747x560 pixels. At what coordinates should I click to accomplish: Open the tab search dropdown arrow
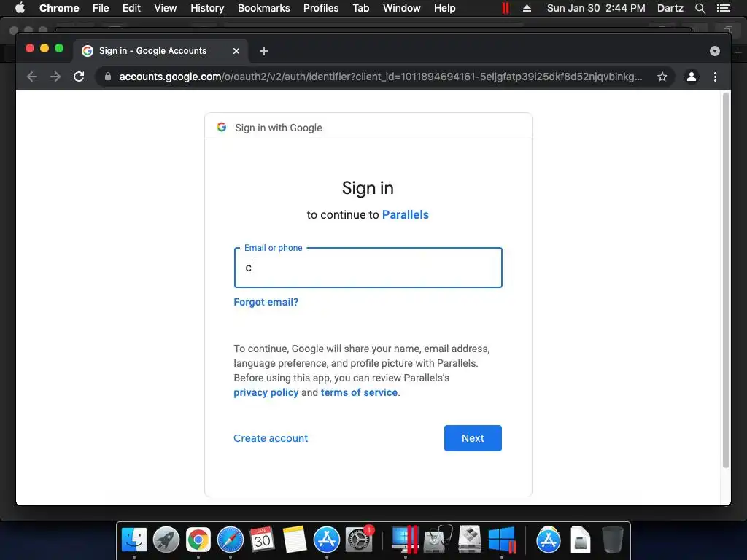click(715, 51)
